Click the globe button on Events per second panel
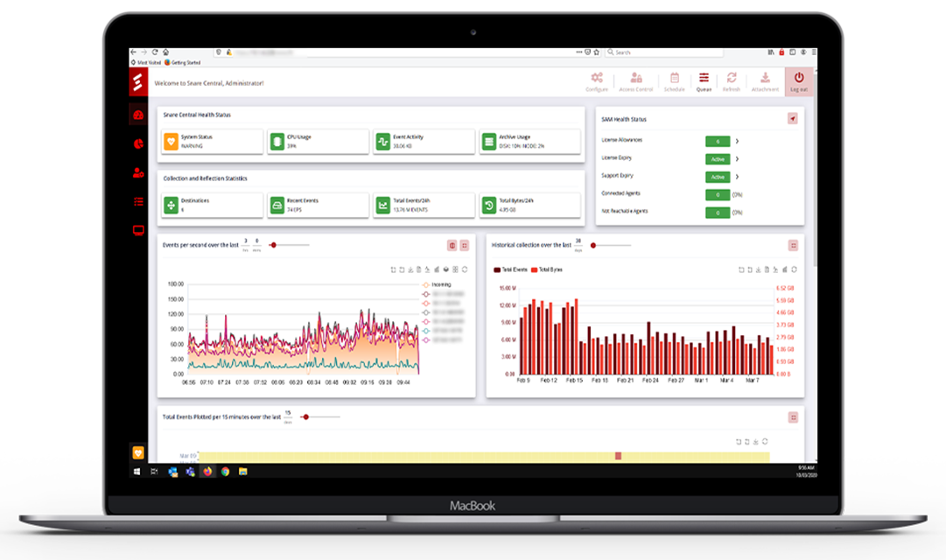The image size is (946, 560). 452,245
